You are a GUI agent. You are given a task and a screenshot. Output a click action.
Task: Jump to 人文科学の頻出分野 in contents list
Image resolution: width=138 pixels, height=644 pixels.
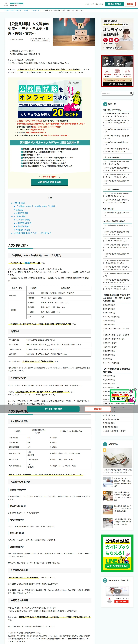[24, 223]
